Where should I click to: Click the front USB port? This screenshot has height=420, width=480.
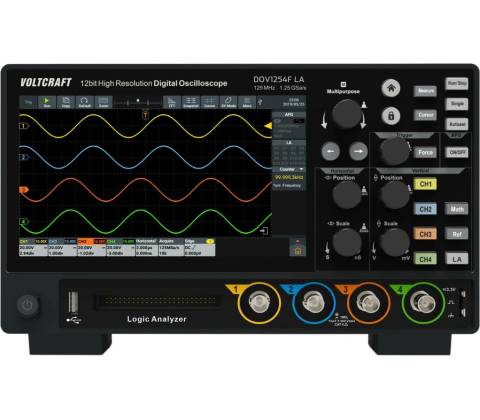click(73, 302)
